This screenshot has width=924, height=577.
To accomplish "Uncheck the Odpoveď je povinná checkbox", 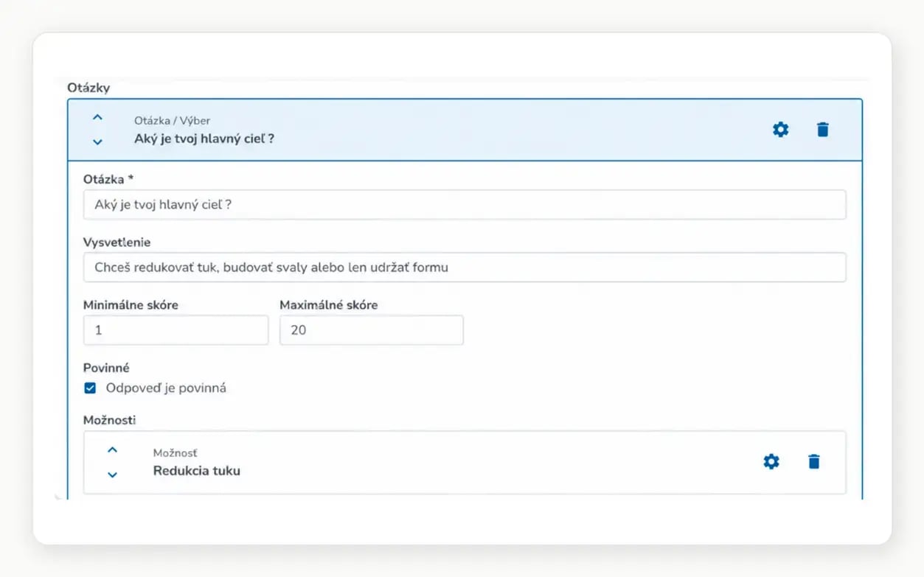I will 90,388.
